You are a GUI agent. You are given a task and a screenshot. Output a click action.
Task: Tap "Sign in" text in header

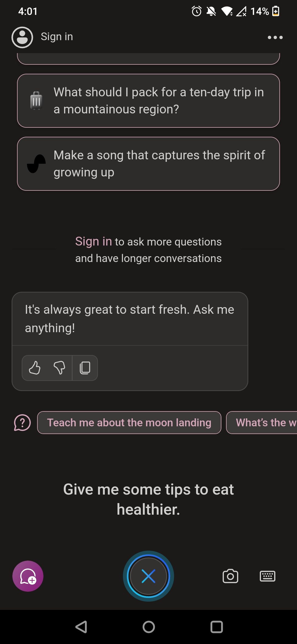click(57, 37)
